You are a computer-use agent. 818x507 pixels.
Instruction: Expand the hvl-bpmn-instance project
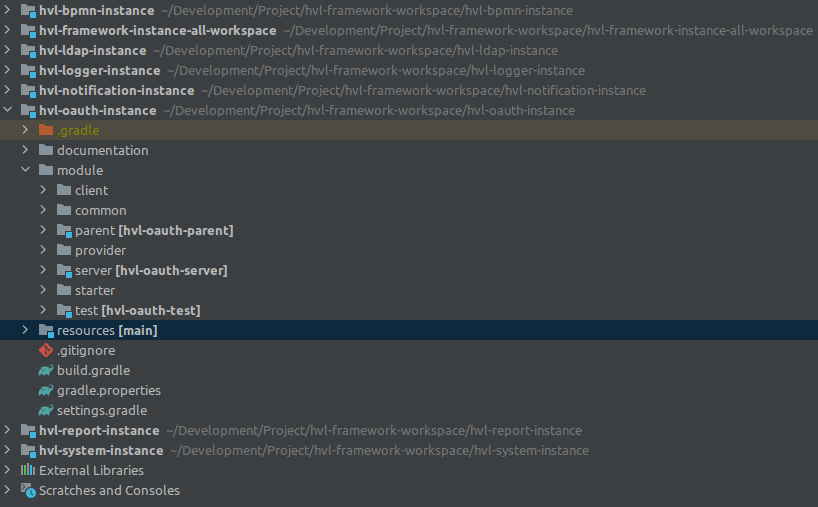[7, 10]
